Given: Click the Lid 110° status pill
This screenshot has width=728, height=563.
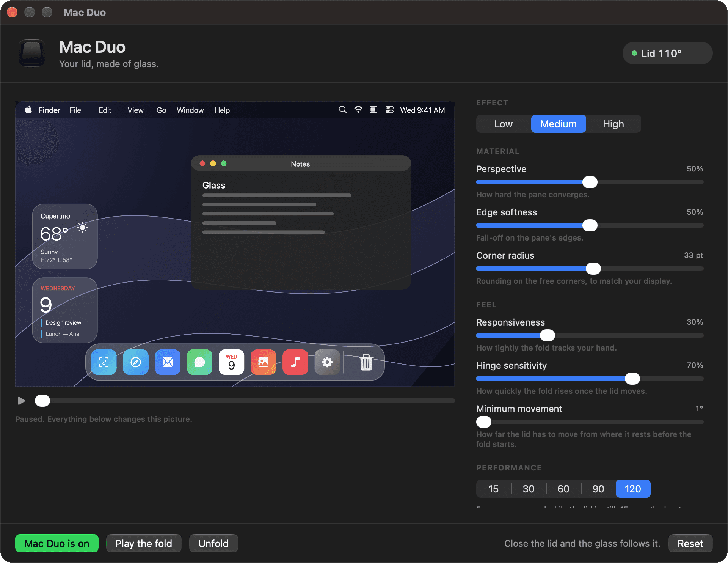Looking at the screenshot, I should [667, 53].
